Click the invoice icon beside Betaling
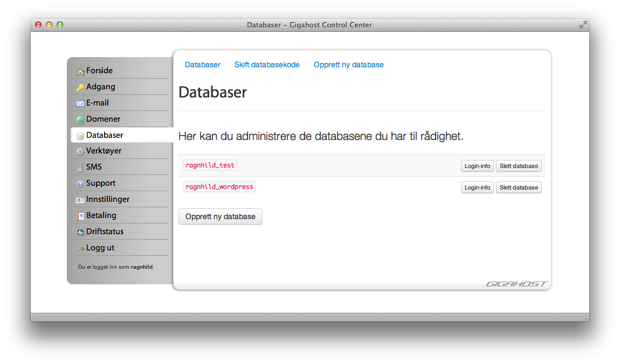 80,216
